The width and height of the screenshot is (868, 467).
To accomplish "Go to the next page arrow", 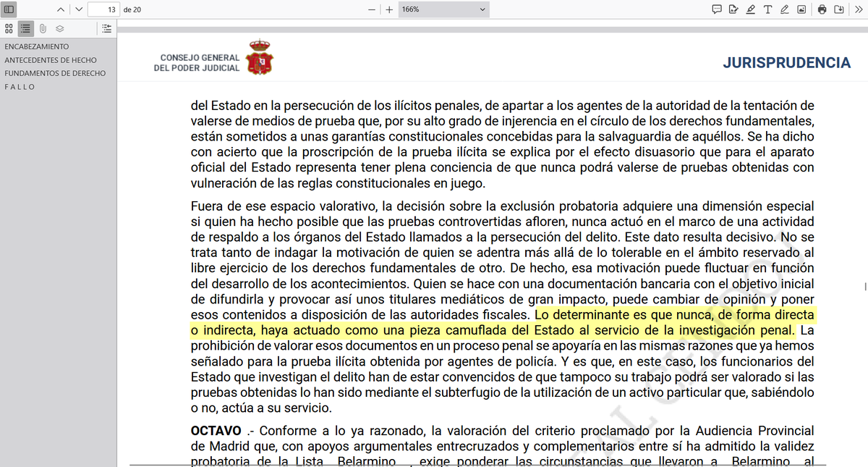I will pos(78,9).
